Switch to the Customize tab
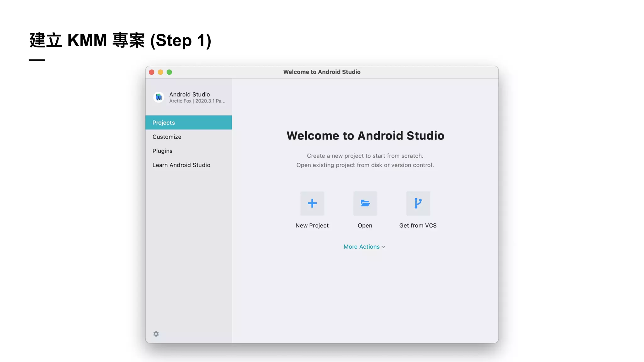The height and width of the screenshot is (362, 644). tap(189, 137)
